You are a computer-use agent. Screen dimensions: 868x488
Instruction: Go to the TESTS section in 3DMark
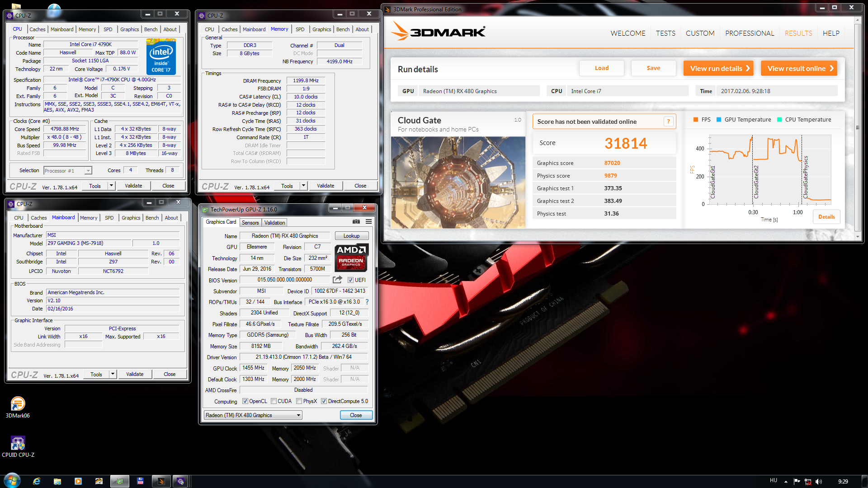tap(665, 33)
